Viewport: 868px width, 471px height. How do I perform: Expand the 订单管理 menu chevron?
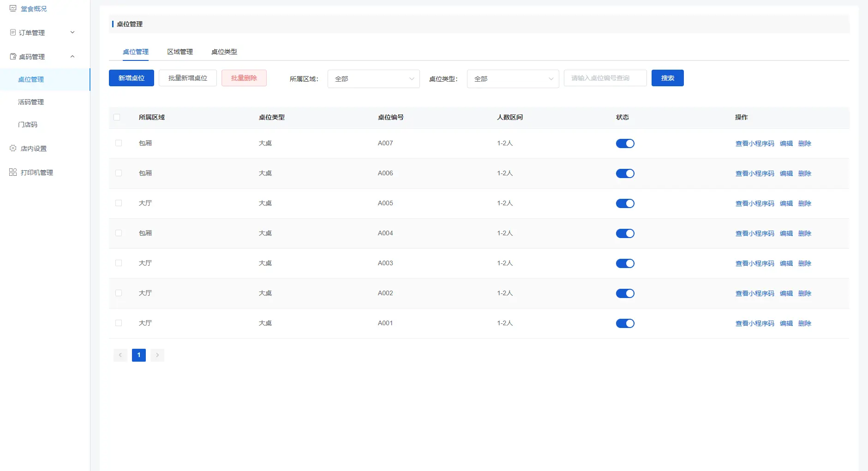[x=72, y=32]
